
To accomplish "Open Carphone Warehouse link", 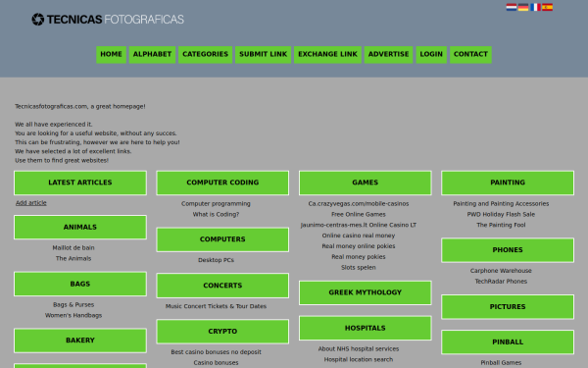I will click(x=501, y=271).
